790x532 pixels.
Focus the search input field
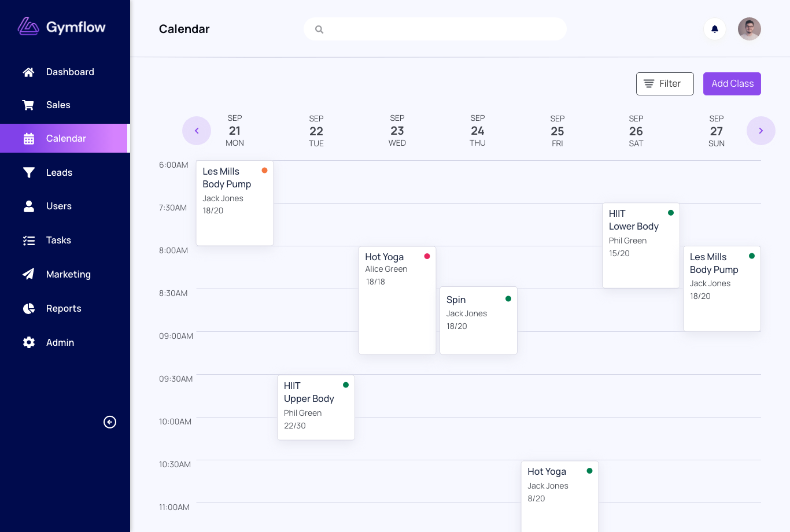(x=440, y=29)
